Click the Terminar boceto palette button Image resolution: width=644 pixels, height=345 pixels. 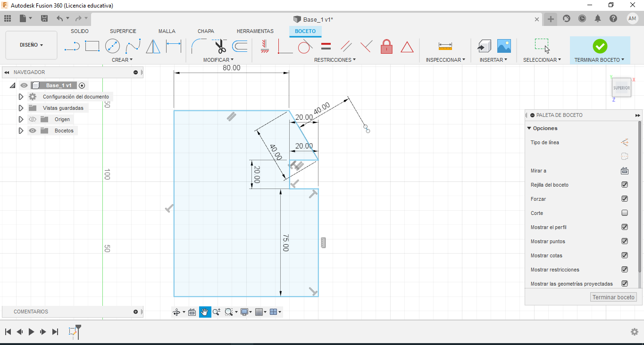tap(614, 297)
